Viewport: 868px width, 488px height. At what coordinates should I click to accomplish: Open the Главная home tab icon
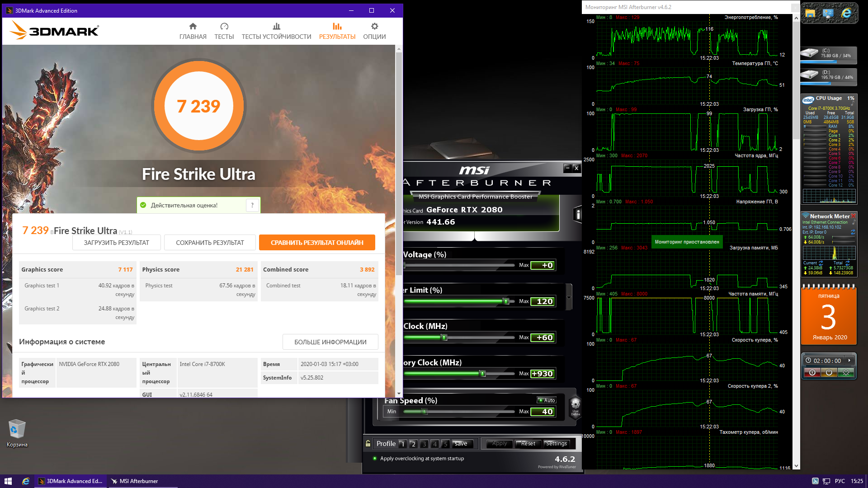pyautogui.click(x=193, y=27)
